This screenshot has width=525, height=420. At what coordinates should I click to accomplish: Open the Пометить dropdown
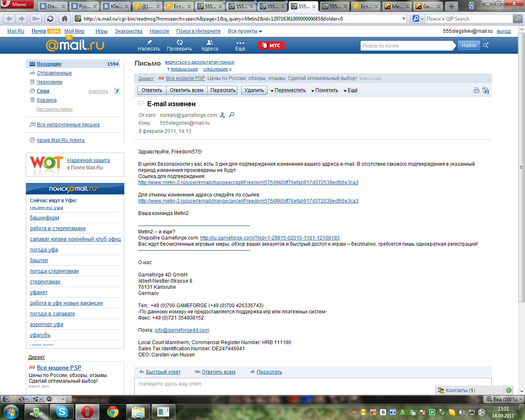(324, 90)
